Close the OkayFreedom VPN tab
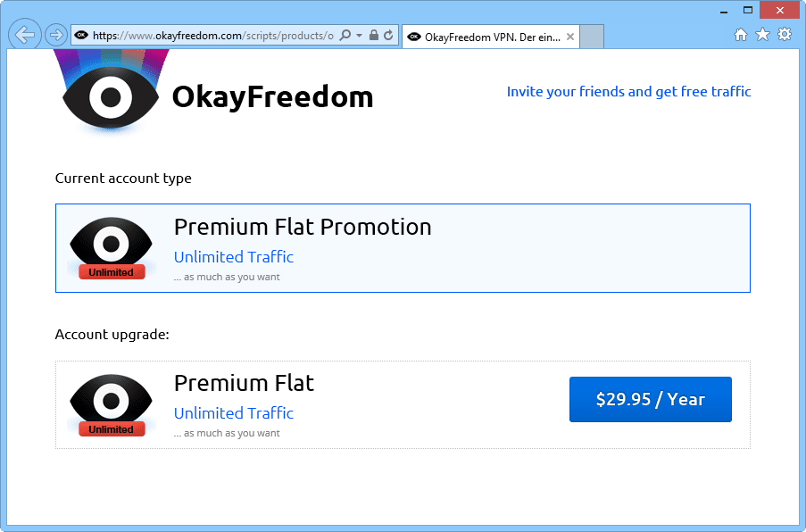Image resolution: width=806 pixels, height=532 pixels. [569, 37]
